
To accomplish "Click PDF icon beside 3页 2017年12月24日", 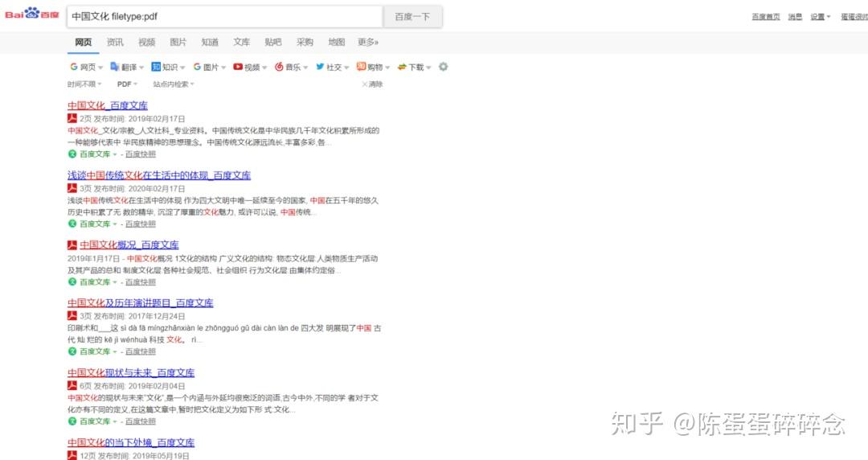I will [x=72, y=315].
